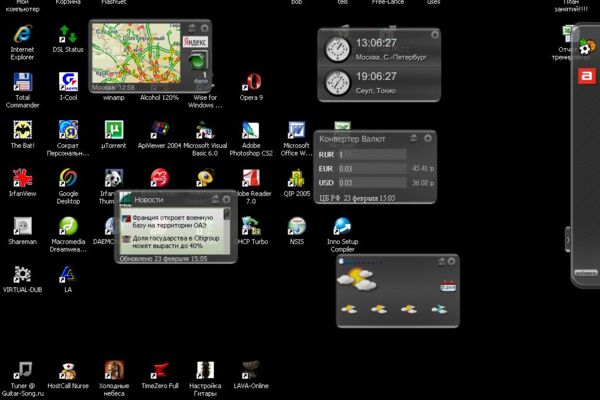The height and width of the screenshot is (400, 600).
Task: Open the Shareman socket icon
Action: [23, 226]
